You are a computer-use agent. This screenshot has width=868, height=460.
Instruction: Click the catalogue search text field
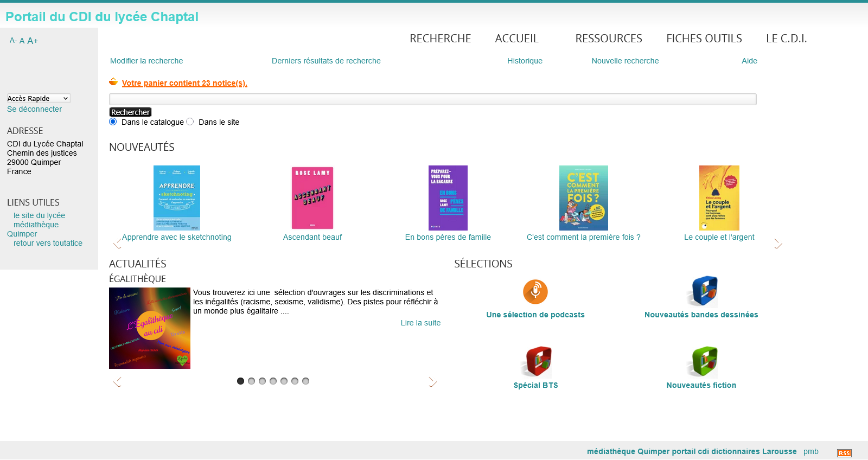click(x=432, y=99)
